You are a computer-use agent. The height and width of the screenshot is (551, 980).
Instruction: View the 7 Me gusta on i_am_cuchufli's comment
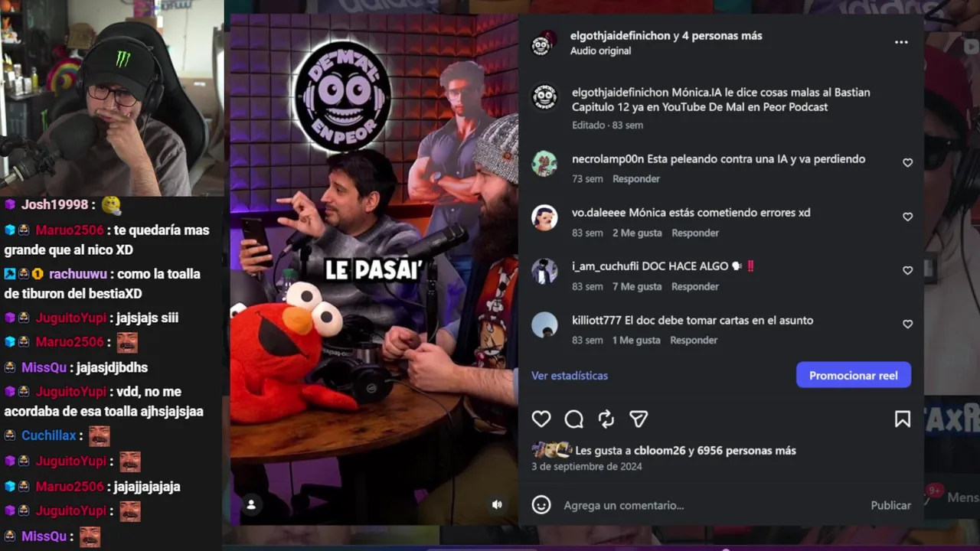click(x=637, y=286)
